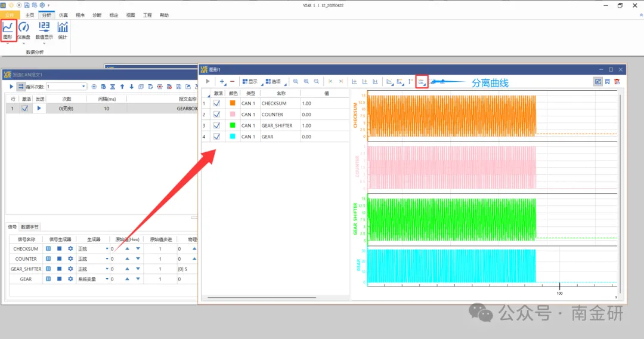Click the vertical axis arrow icon in 图形1

410,81
